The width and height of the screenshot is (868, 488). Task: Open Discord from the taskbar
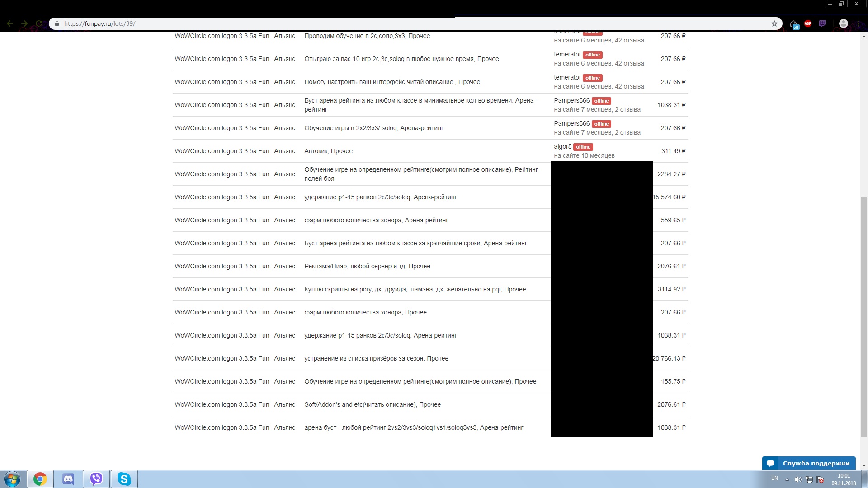[x=68, y=479]
